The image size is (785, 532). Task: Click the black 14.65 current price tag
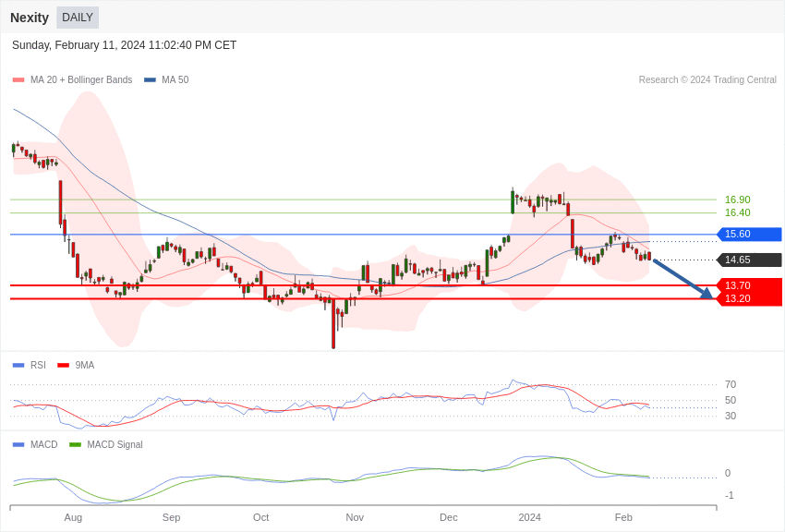click(749, 260)
